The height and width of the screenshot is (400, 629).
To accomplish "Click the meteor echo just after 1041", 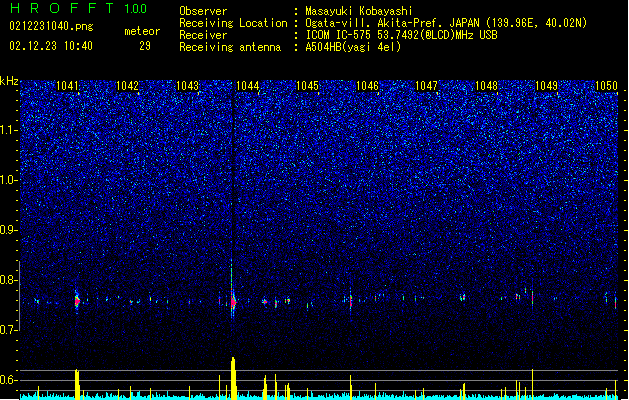I will [x=77, y=301].
